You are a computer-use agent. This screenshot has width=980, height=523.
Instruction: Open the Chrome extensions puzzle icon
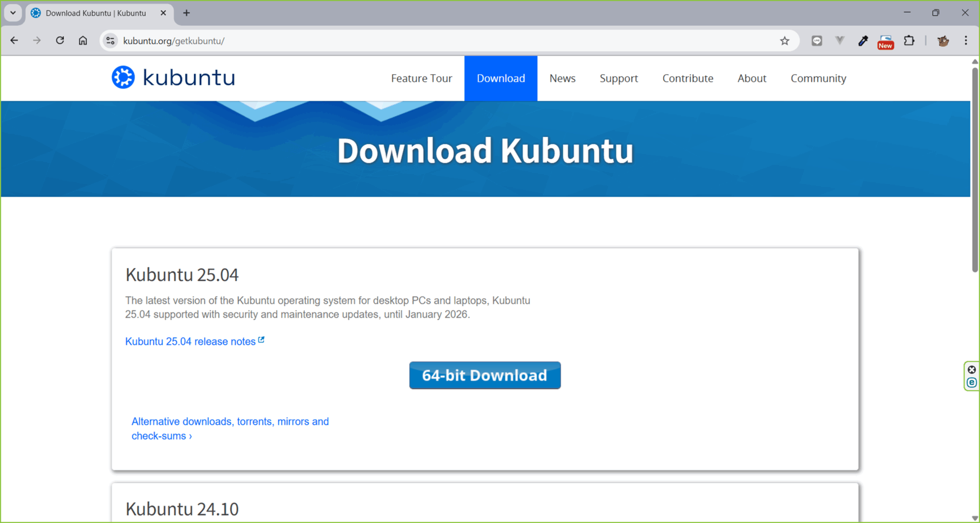(910, 41)
